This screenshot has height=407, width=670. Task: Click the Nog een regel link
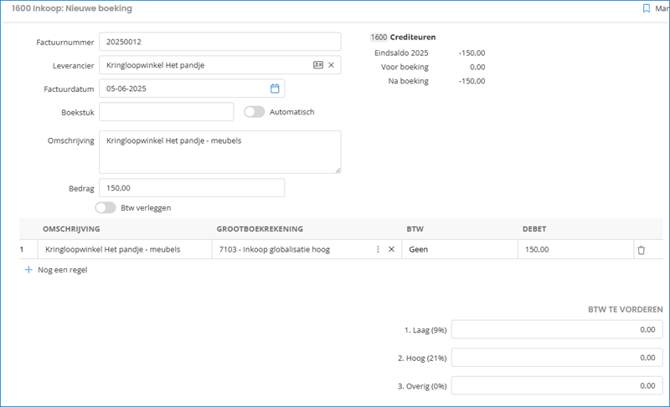point(62,270)
